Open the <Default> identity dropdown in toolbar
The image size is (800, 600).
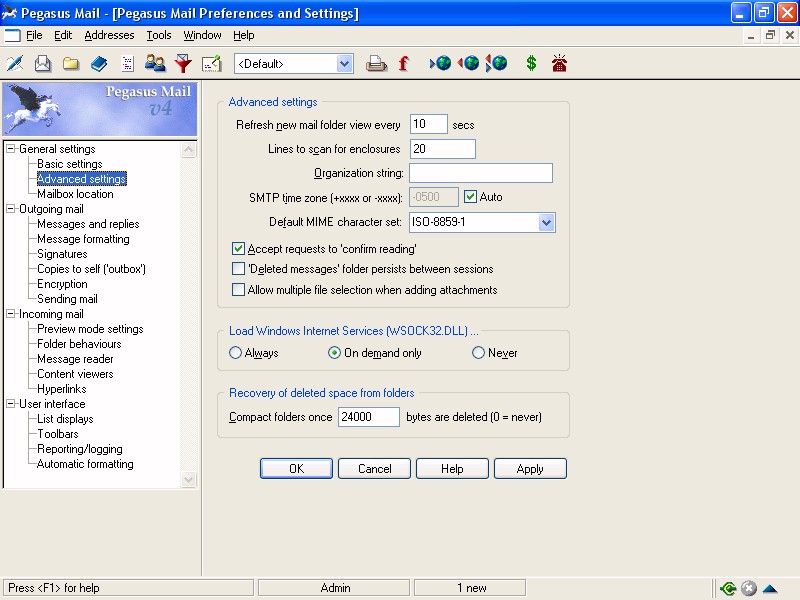tap(345, 64)
